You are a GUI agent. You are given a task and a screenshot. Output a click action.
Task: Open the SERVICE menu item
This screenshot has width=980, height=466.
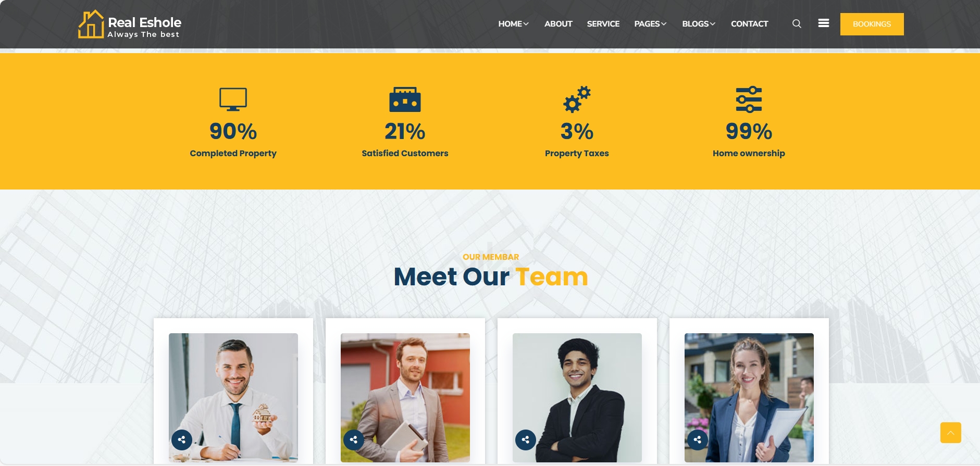click(603, 24)
